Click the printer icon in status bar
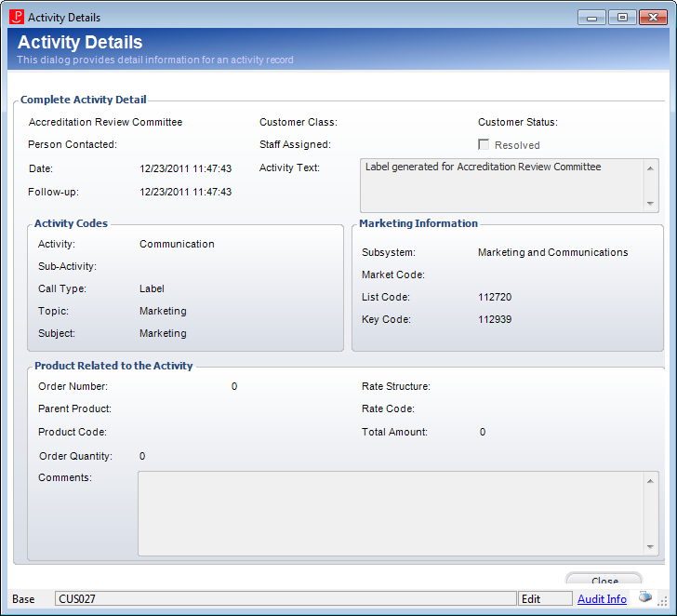Viewport: 677px width, 616px height. (645, 598)
